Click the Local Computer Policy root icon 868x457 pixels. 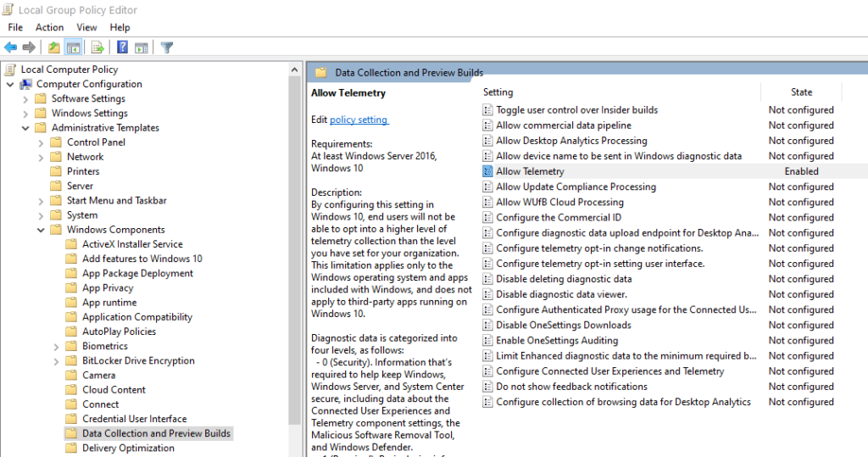10,70
